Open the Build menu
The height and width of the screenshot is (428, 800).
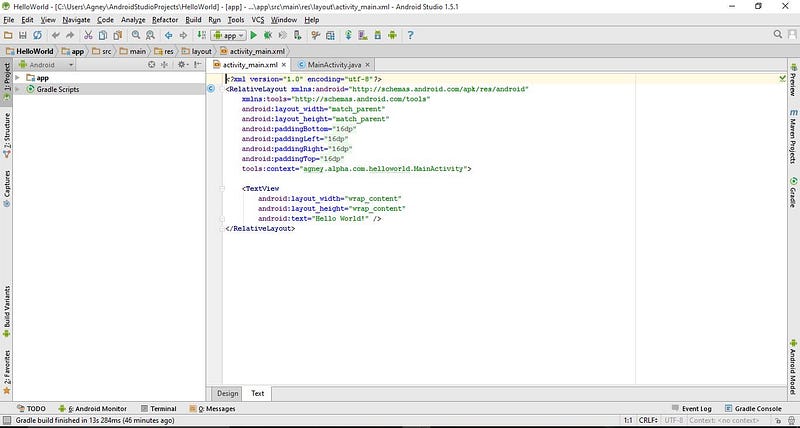pos(193,20)
